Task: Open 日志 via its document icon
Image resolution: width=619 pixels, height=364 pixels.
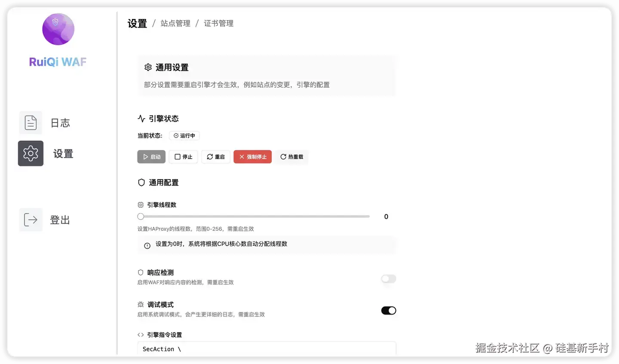Action: pyautogui.click(x=30, y=122)
